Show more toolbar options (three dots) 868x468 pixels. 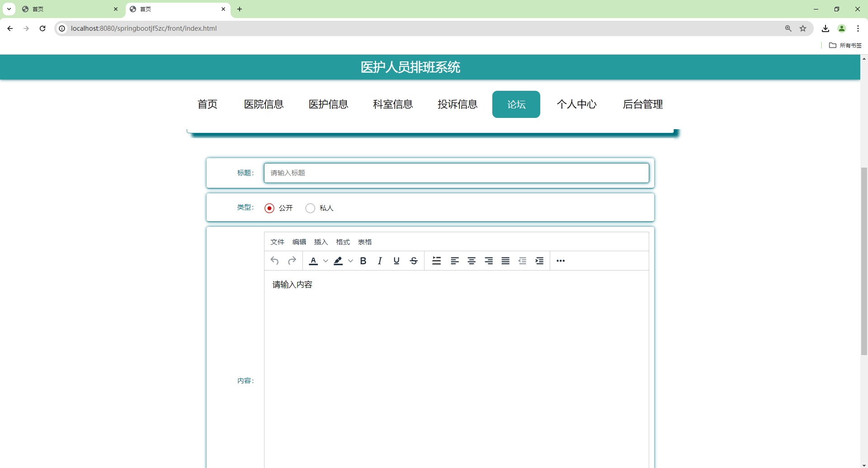[561, 261]
